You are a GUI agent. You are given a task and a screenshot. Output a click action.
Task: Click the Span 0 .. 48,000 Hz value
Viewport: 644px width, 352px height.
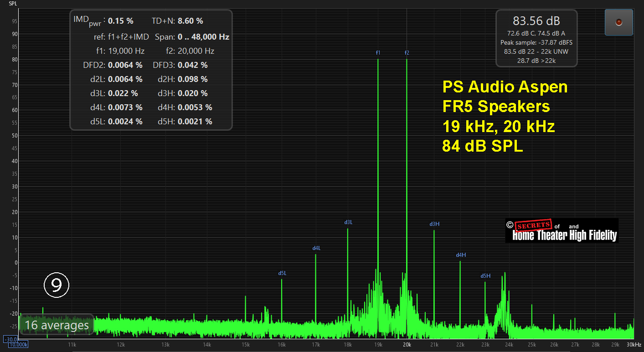(x=204, y=37)
